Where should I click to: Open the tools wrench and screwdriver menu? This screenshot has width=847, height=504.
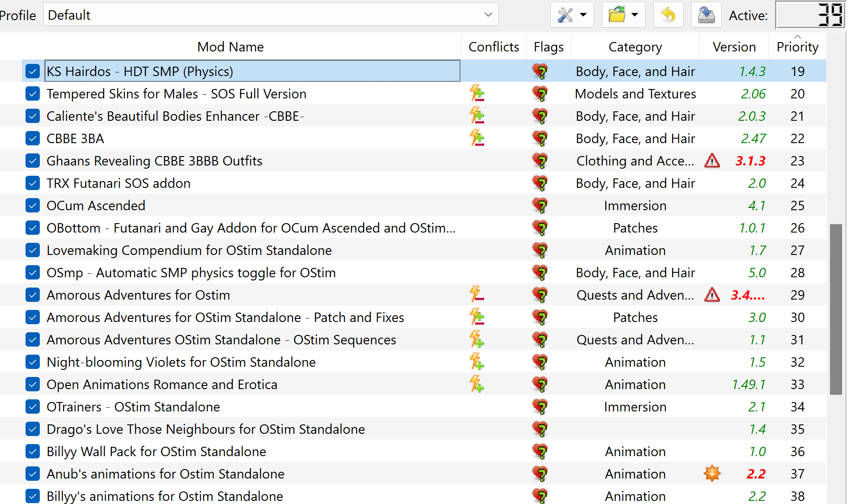565,15
